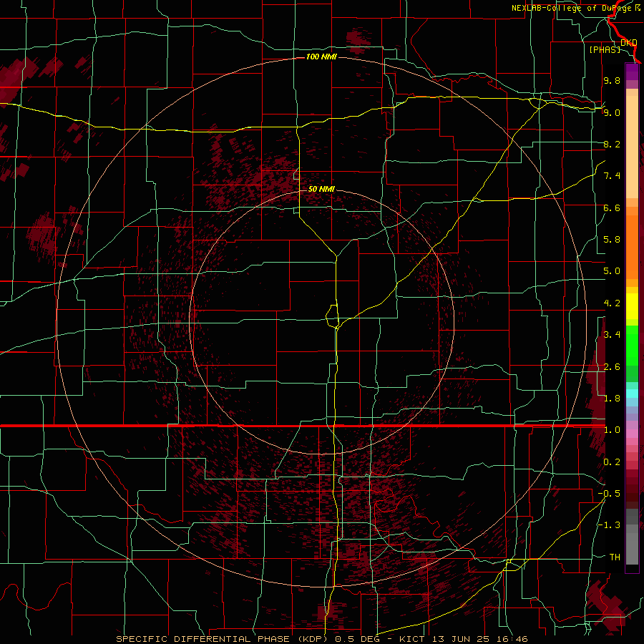Screen dimensions: 644x644
Task: Select the 9.8 color scale value
Action: point(612,80)
